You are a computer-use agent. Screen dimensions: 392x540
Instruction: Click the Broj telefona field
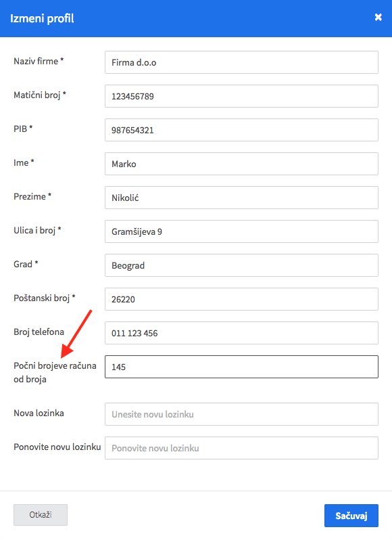coord(241,333)
